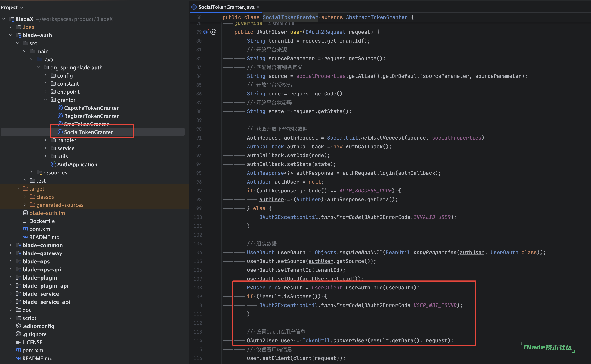Click the Maven icon of blade-auth pom.xml
The width and height of the screenshot is (591, 364).
pyautogui.click(x=25, y=229)
